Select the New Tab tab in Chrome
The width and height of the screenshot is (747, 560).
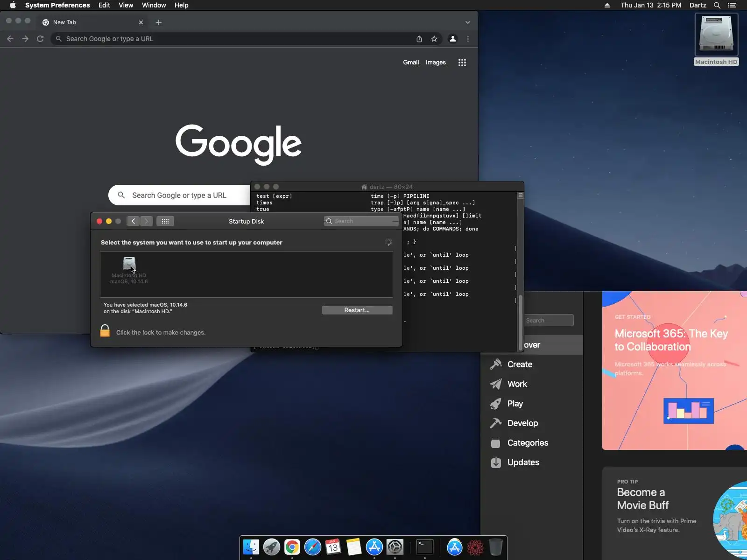[92, 22]
